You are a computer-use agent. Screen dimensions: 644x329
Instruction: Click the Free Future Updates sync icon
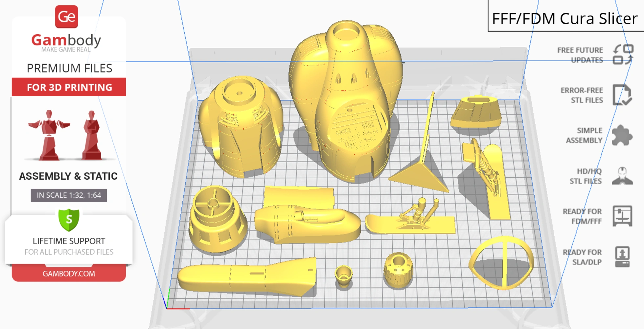pyautogui.click(x=623, y=55)
